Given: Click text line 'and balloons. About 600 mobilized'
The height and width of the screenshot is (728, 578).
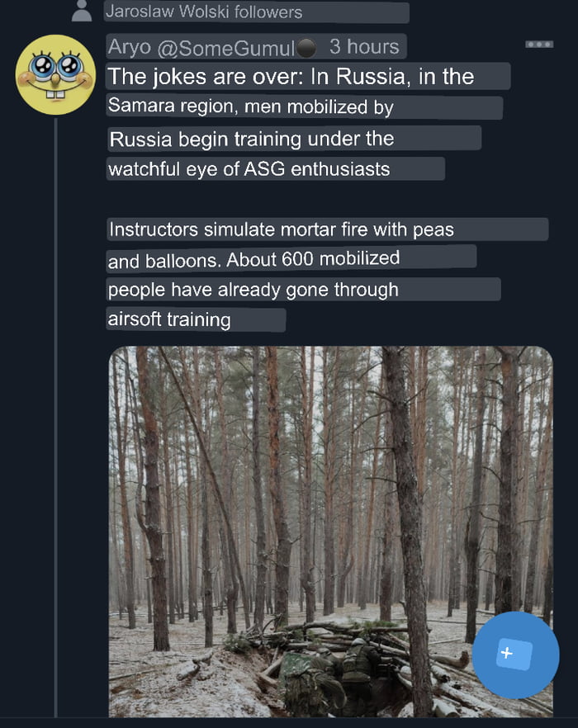Looking at the screenshot, I should point(253,259).
